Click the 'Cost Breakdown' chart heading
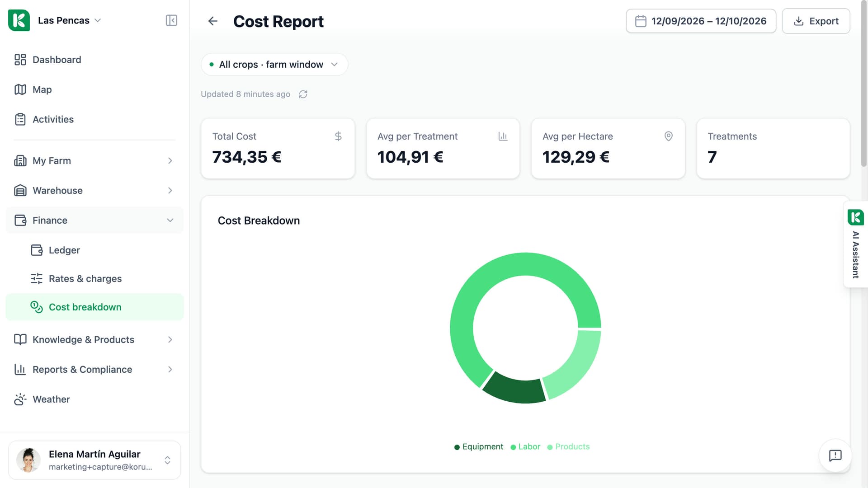Screen dimensions: 868x488 point(259,221)
